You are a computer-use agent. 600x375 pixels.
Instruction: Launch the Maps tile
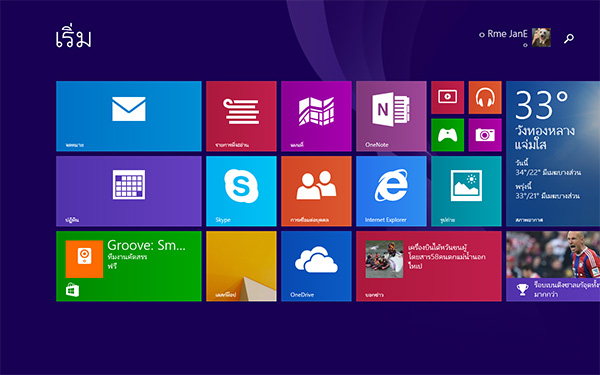pyautogui.click(x=316, y=116)
